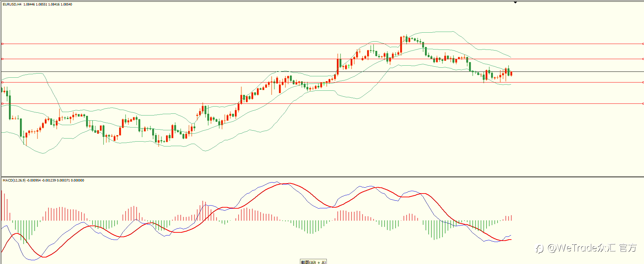Screen dimensions: 644x264
Task: Select the lowest red horizontal line's left handle
Action: coord(2,103)
